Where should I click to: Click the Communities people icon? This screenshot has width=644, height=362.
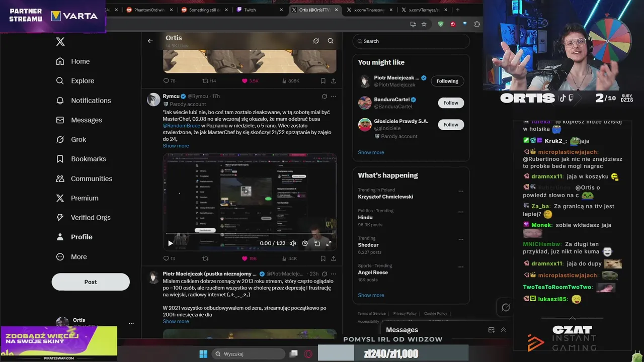point(60,178)
